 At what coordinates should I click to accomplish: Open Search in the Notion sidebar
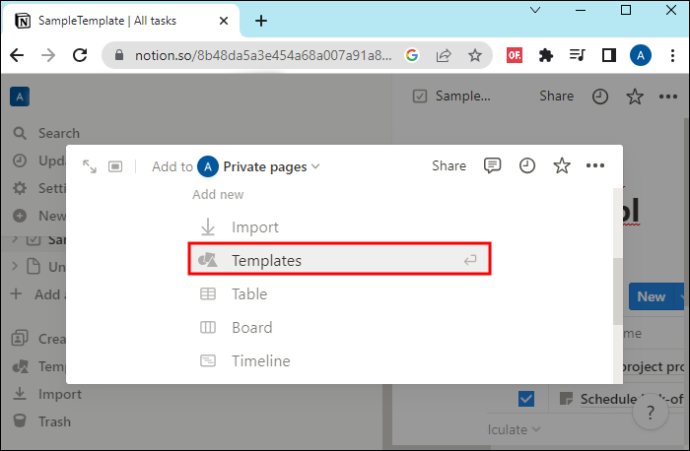59,133
